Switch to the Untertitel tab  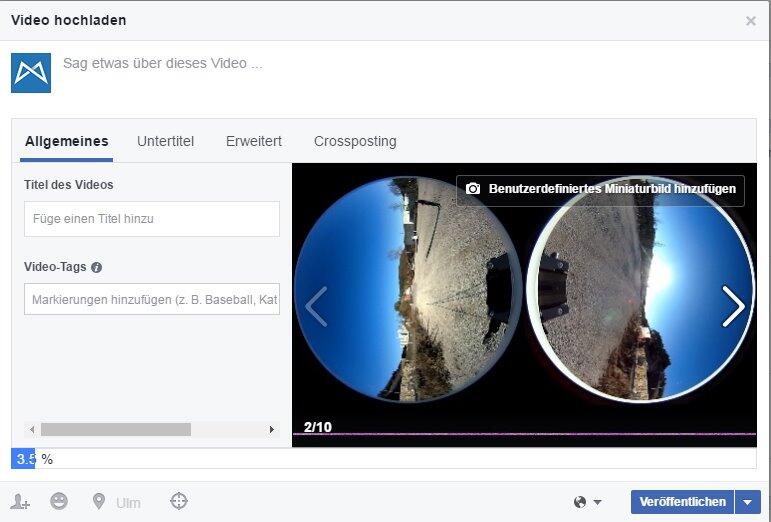[x=165, y=141]
